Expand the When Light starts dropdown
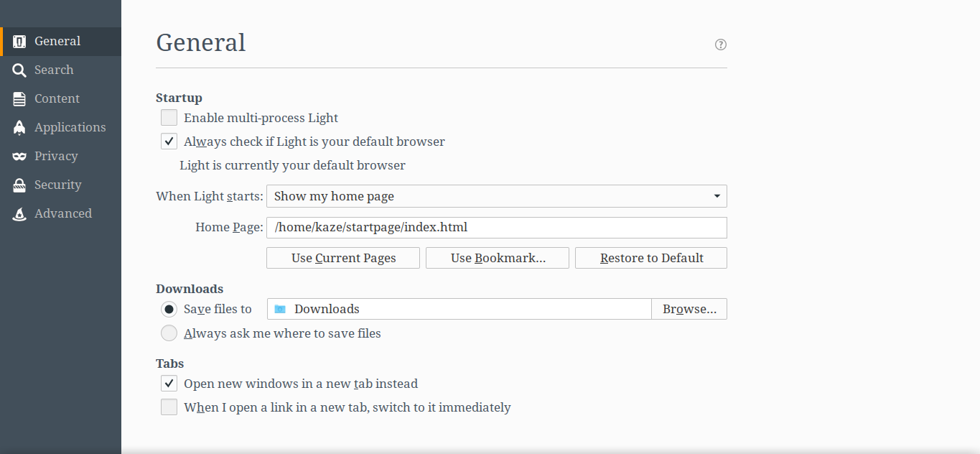The width and height of the screenshot is (980, 454). pyautogui.click(x=496, y=196)
